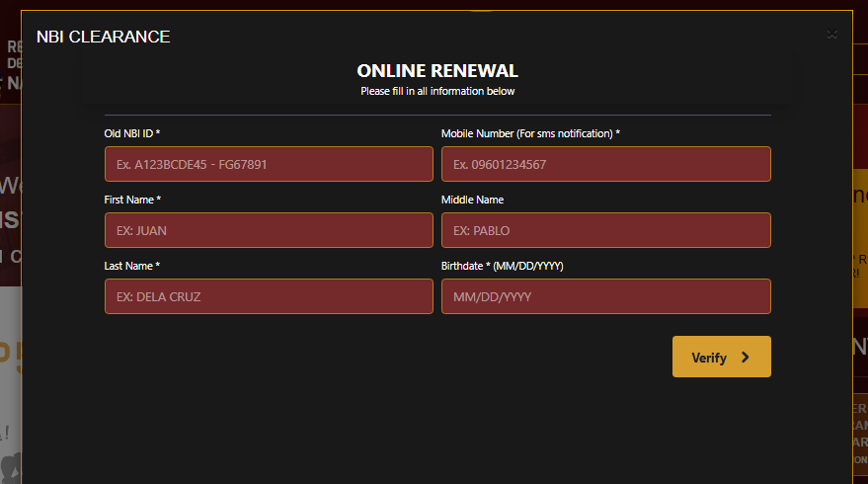Click the Birthdate MM/DD/YYYY field
The height and width of the screenshot is (484, 868).
click(x=605, y=296)
